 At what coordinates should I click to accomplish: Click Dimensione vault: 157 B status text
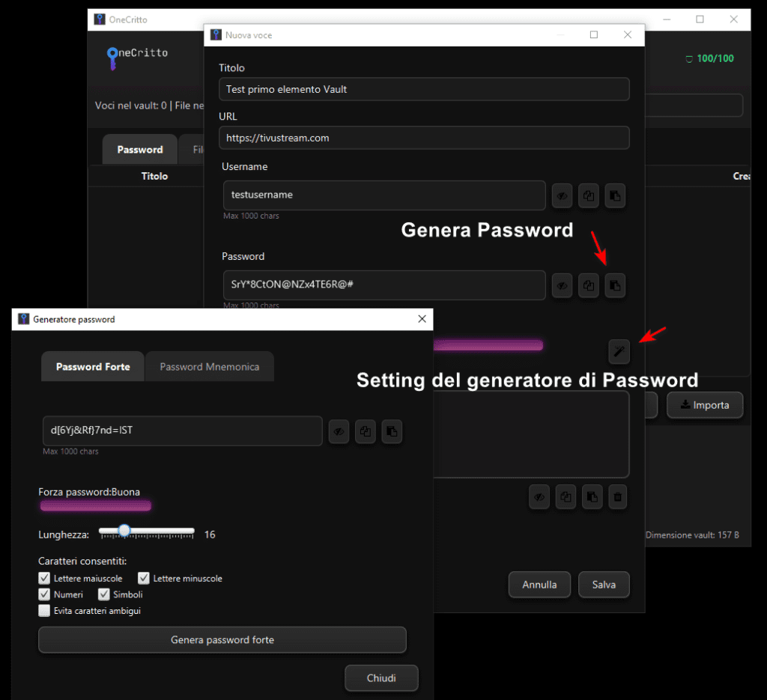tap(692, 535)
